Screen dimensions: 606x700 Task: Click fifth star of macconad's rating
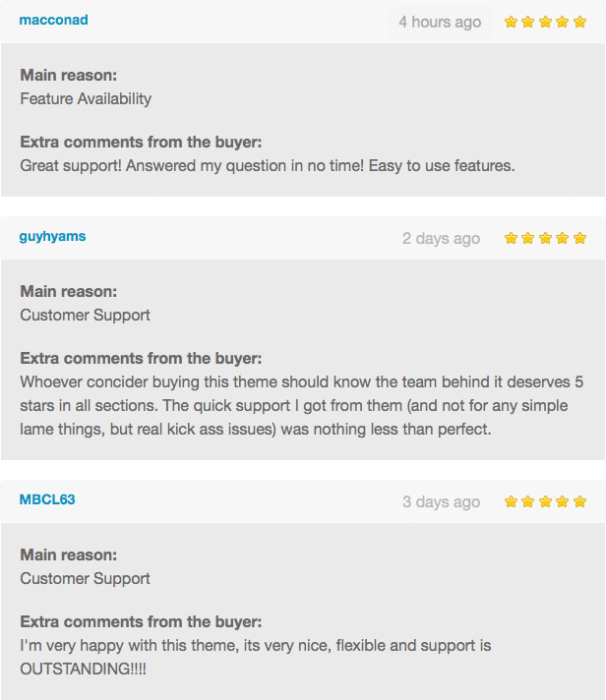(579, 22)
